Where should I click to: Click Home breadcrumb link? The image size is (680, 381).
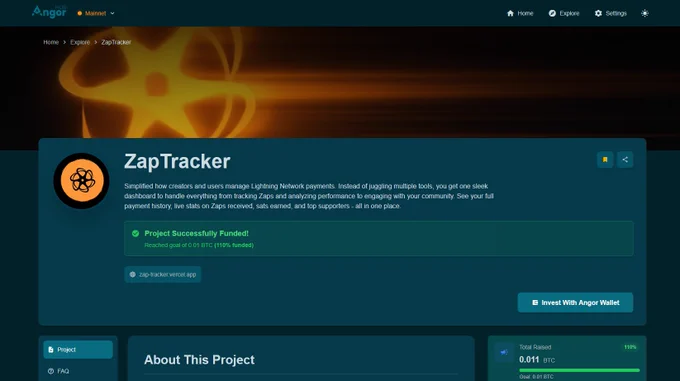[x=51, y=42]
